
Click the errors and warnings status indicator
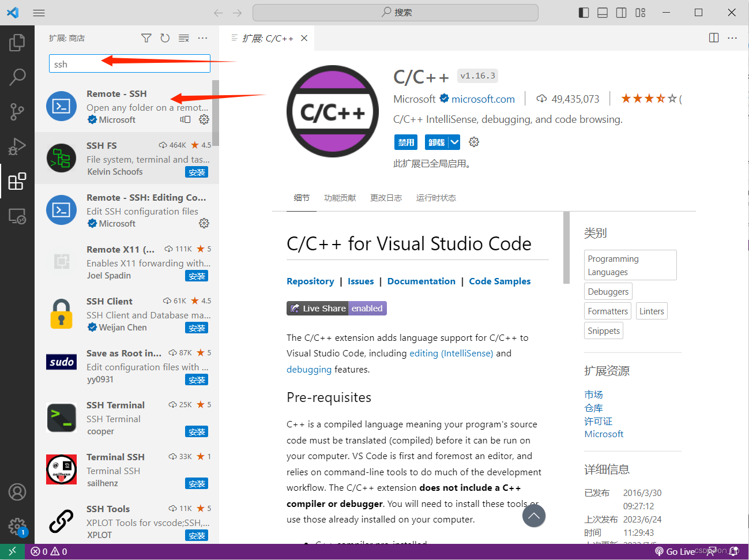click(49, 551)
